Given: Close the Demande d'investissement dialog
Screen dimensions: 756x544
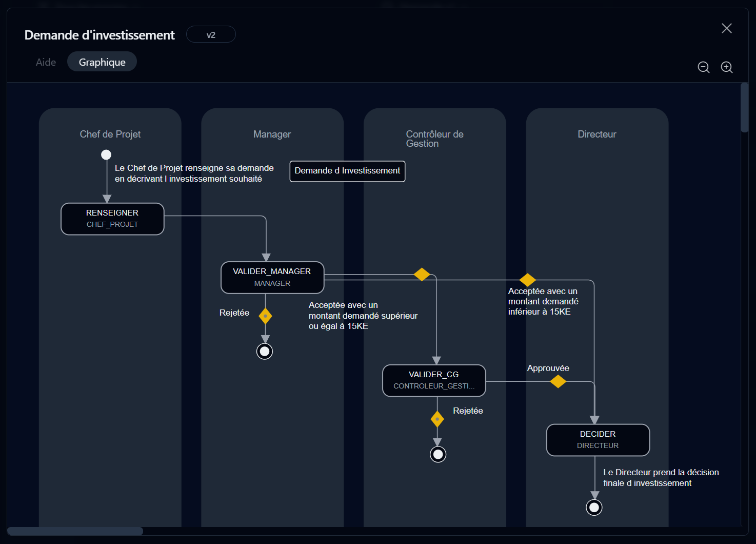Looking at the screenshot, I should [727, 28].
